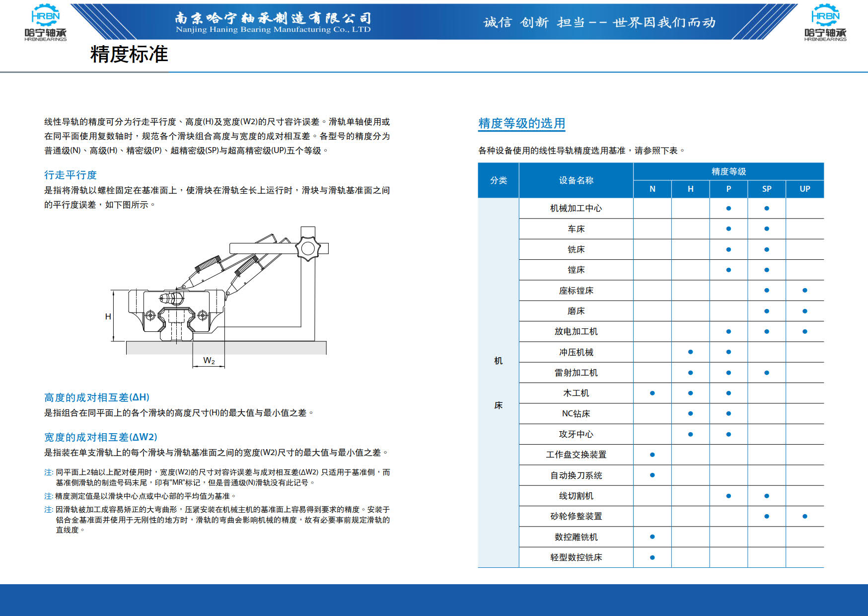Click the P dot in 机械加工中心 row

[x=728, y=208]
